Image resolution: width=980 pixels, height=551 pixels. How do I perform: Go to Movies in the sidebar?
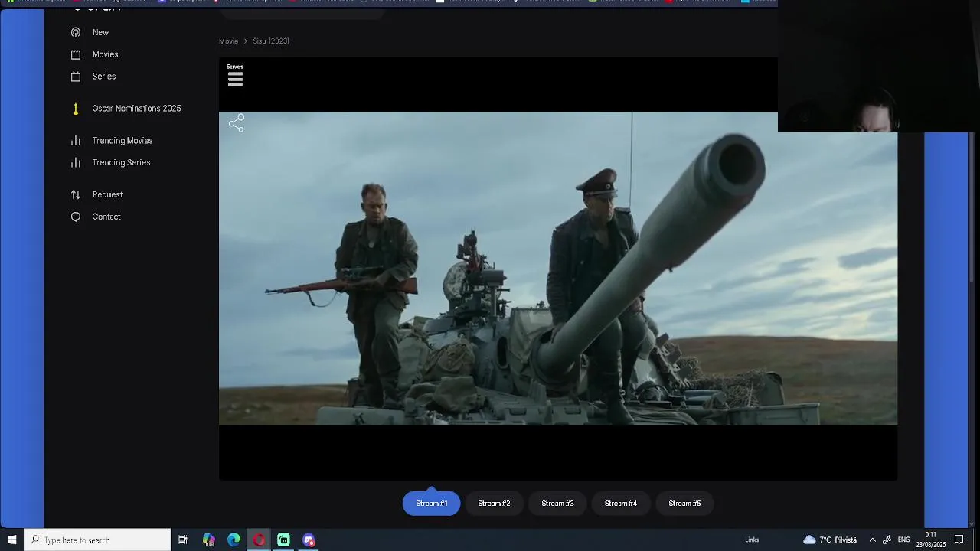pos(105,54)
